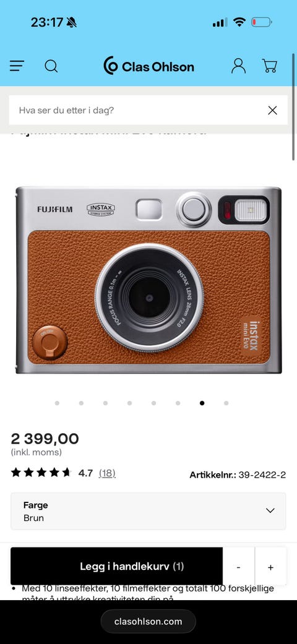This screenshot has width=297, height=644.
Task: Tap the star rating row
Action: pyautogui.click(x=41, y=473)
